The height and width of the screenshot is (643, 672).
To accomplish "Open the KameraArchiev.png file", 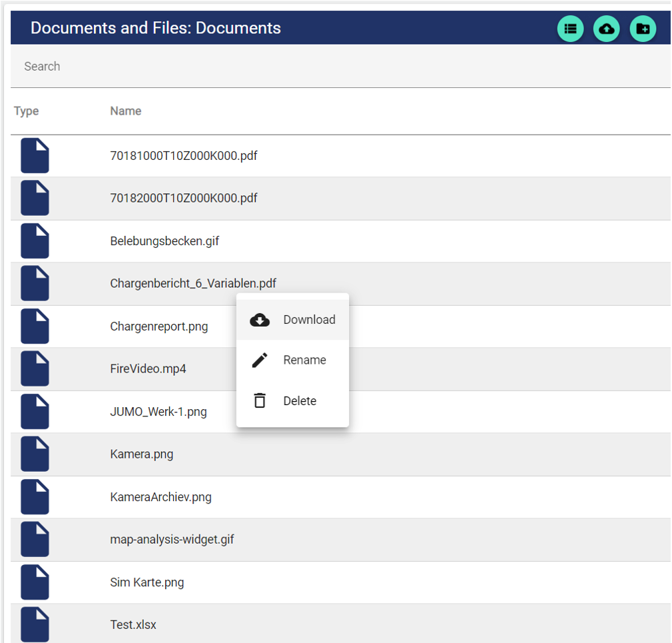I will click(x=161, y=497).
